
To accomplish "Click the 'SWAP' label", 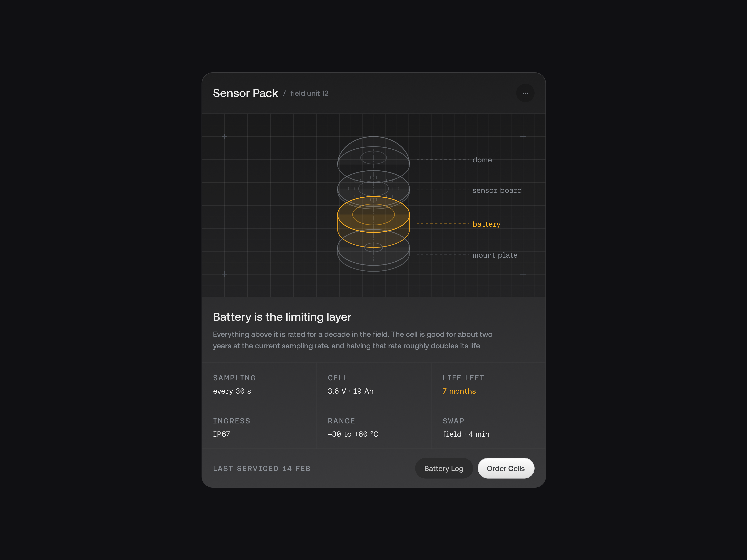I will pyautogui.click(x=453, y=421).
